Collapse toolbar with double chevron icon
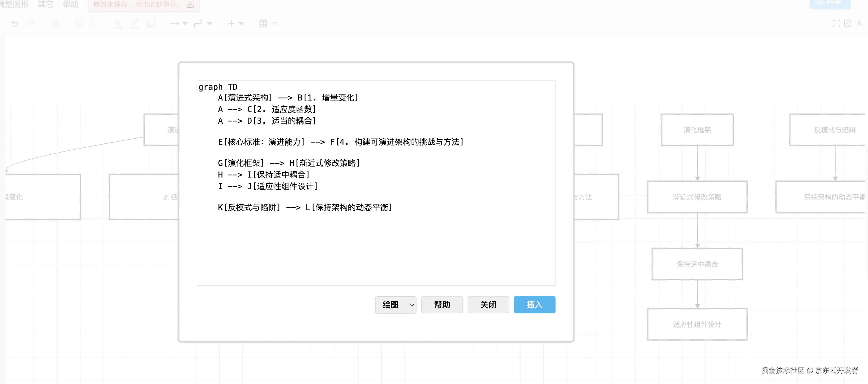Viewport: 868px width, 384px height. (x=859, y=23)
